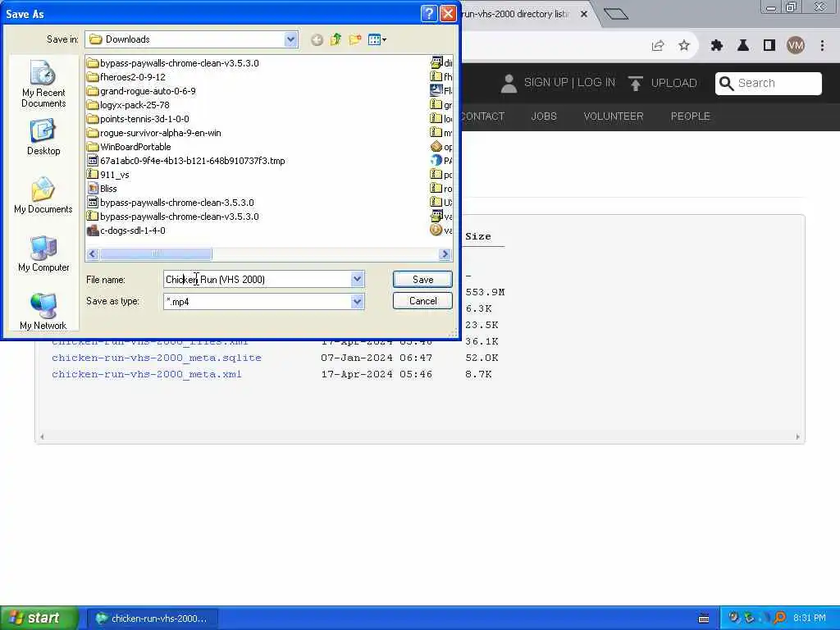Select the c-dogs-sdl-1-4-0 file
This screenshot has width=840, height=630.
tap(126, 231)
